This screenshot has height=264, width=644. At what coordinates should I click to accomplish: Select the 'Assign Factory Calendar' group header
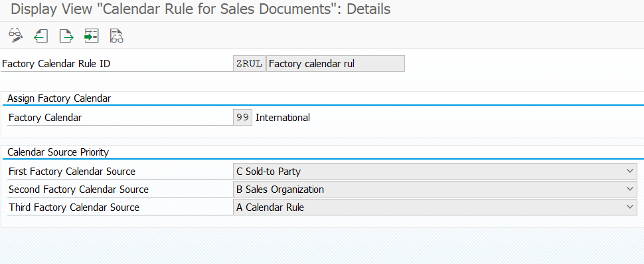coord(59,98)
